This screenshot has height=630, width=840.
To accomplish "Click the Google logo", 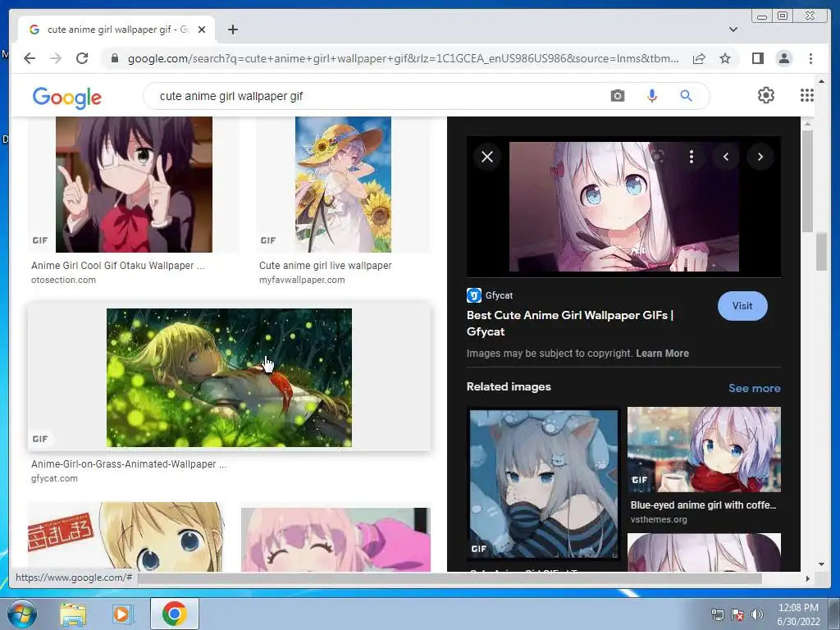I will coord(67,98).
